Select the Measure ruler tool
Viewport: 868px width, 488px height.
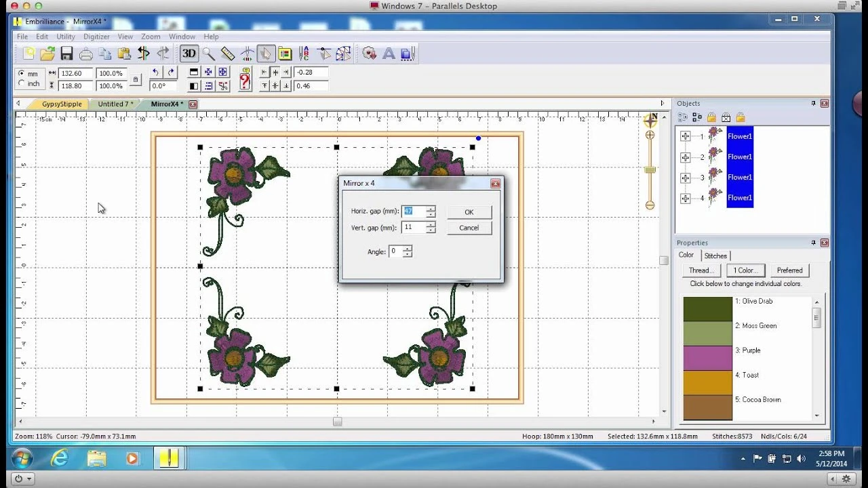(228, 54)
